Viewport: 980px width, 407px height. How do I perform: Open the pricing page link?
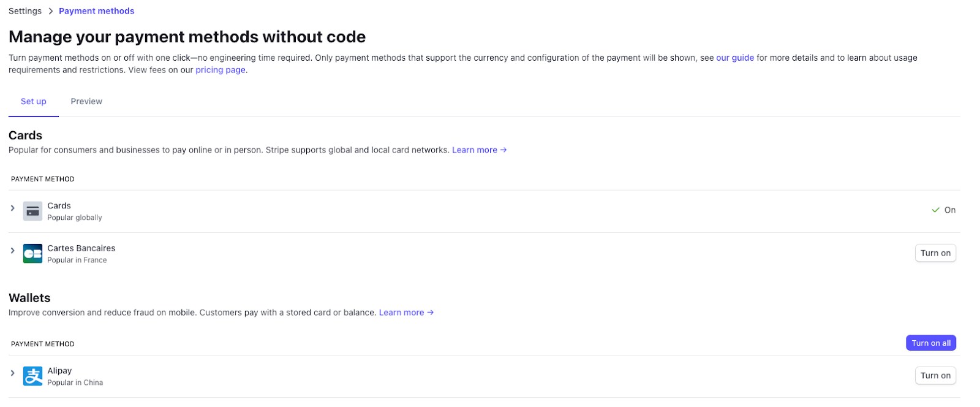221,70
